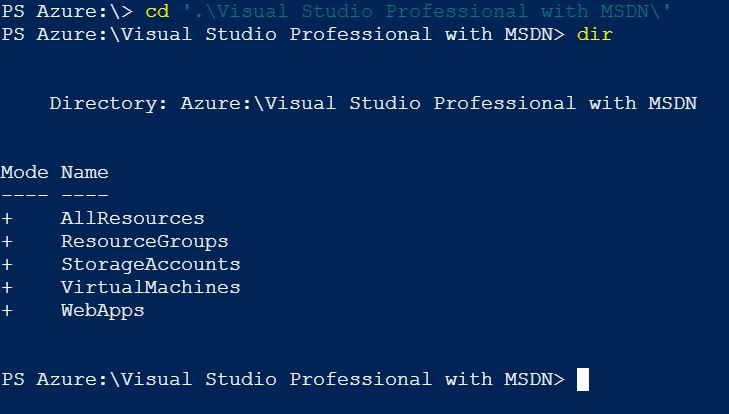
Task: Click the second-line prompt before dir
Action: [283, 34]
